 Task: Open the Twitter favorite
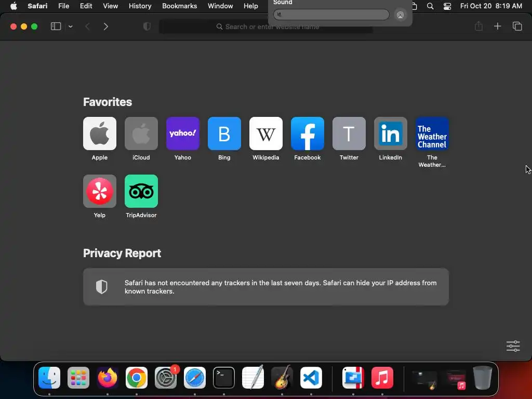click(x=349, y=134)
